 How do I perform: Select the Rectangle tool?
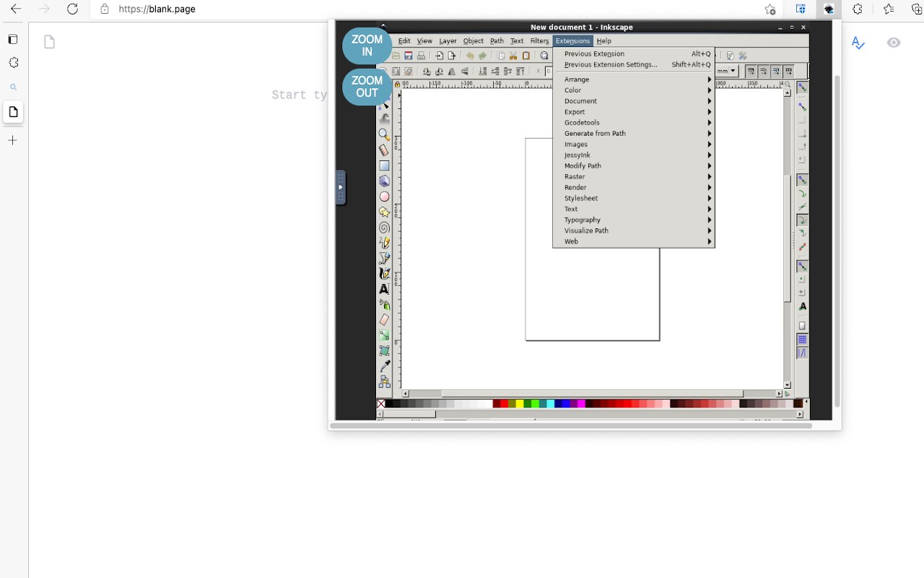(x=384, y=165)
